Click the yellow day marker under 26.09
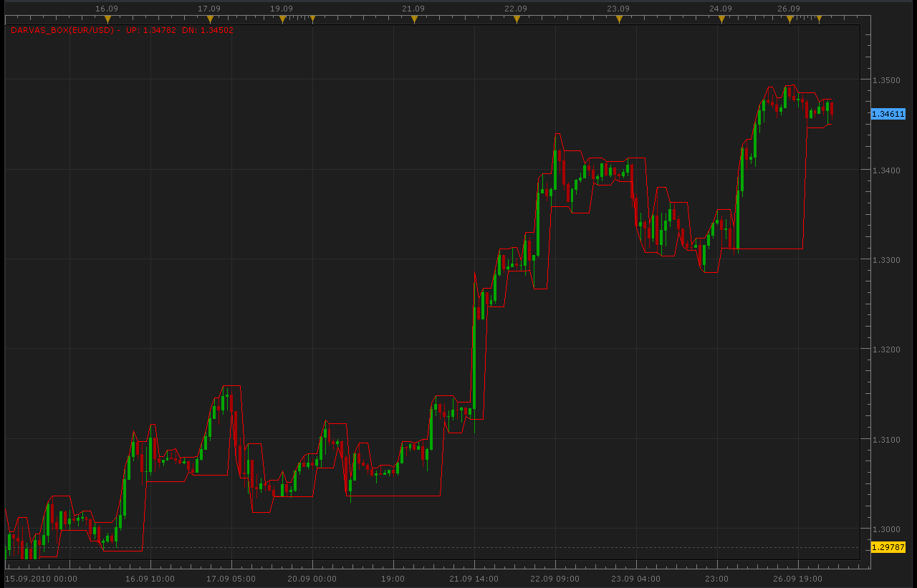 coord(789,19)
